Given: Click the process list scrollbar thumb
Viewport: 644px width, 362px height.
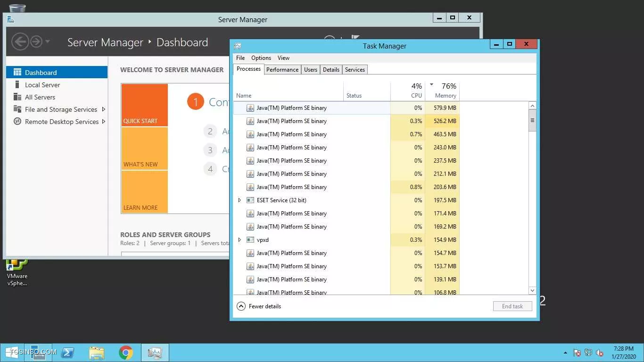Looking at the screenshot, I should point(532,121).
